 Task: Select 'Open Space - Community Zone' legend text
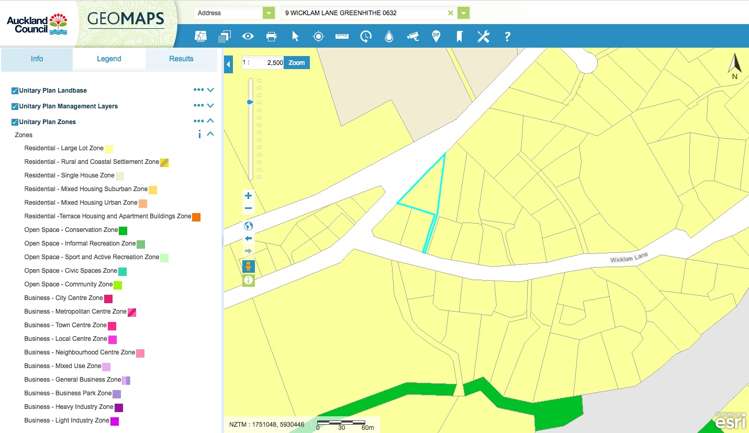coord(68,284)
